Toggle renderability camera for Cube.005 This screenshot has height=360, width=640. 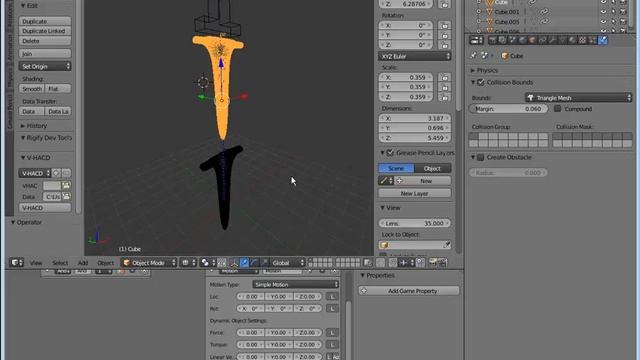[x=623, y=22]
